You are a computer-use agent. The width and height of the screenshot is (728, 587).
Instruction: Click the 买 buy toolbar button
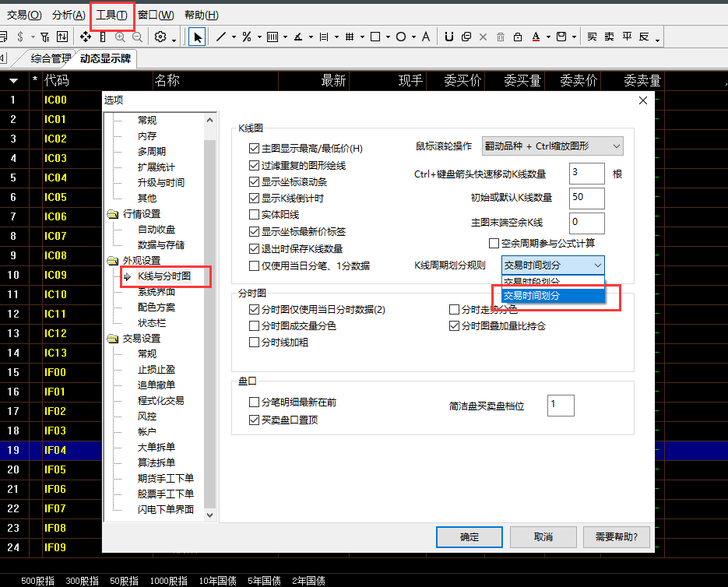[592, 37]
